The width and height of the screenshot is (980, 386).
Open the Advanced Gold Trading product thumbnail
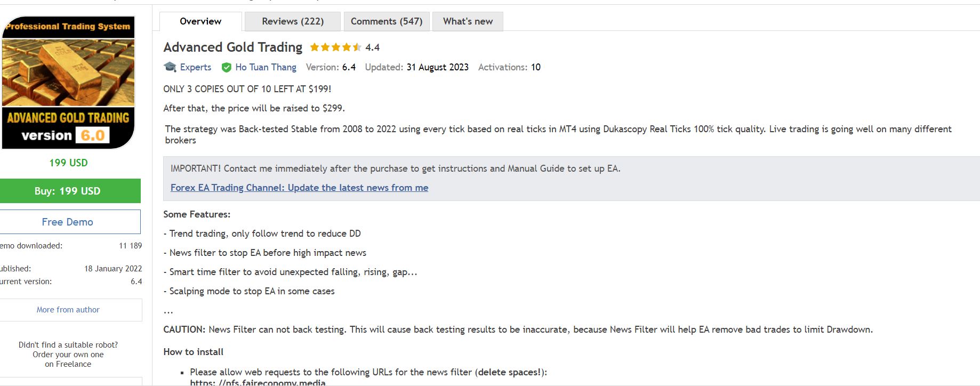tap(68, 83)
